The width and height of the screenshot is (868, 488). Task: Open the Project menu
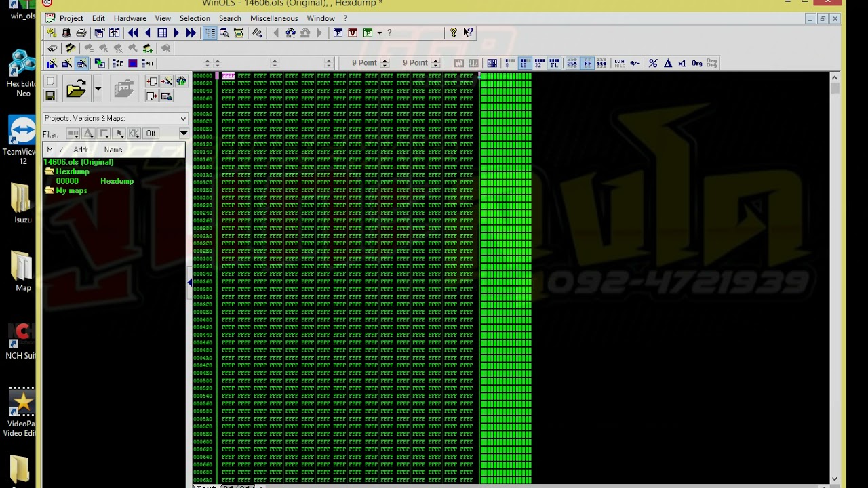coord(71,18)
